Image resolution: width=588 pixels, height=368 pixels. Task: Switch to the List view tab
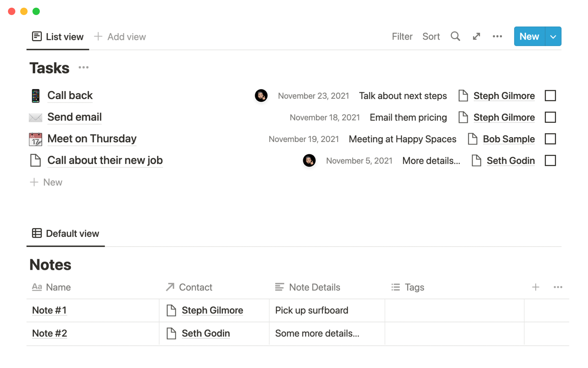coord(58,37)
